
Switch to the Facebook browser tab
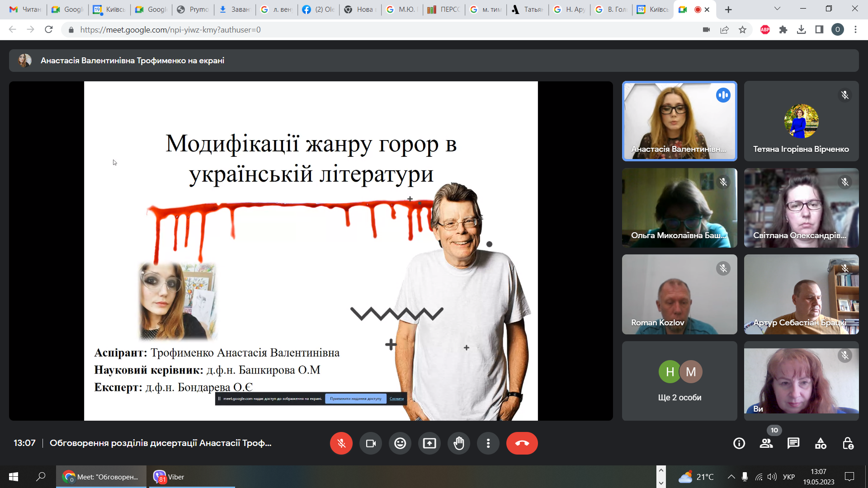click(x=318, y=9)
